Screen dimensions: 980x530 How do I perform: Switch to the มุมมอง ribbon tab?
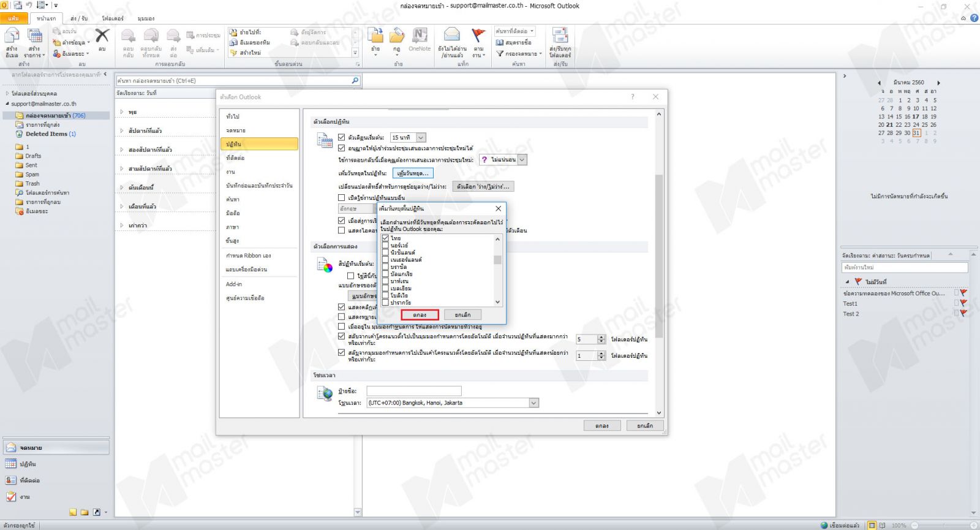pos(146,18)
